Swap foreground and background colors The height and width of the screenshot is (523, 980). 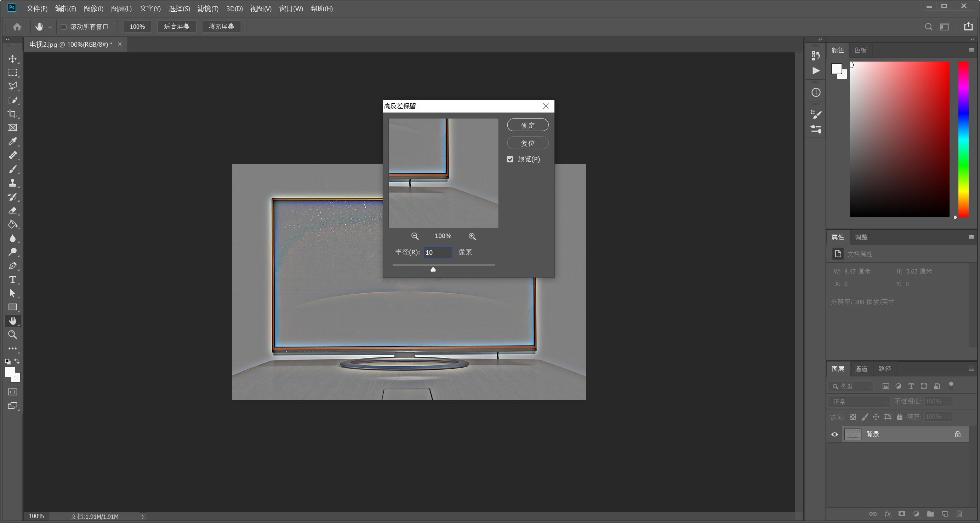[17, 361]
